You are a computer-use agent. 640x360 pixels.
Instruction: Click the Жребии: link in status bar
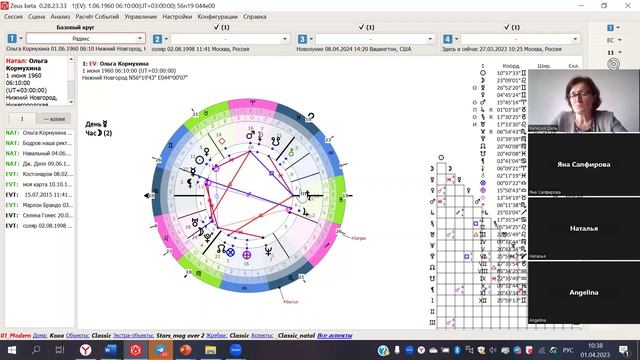216,336
